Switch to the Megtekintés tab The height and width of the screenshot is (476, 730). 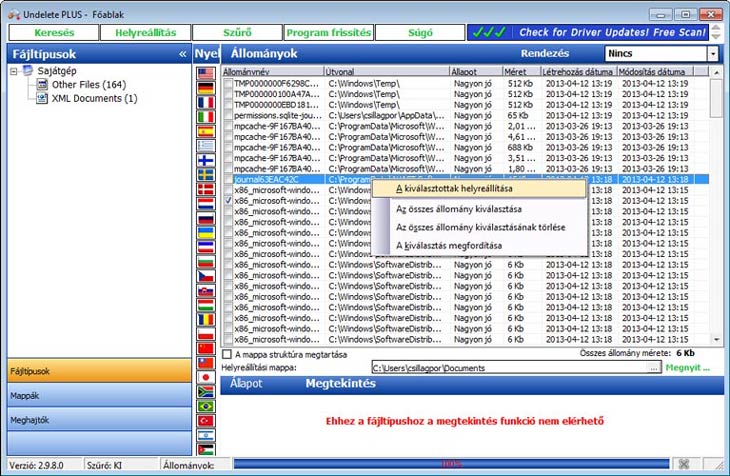point(340,383)
